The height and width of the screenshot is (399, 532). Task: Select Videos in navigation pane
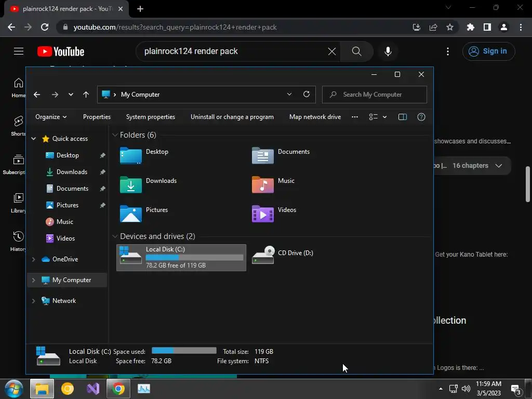click(x=65, y=238)
